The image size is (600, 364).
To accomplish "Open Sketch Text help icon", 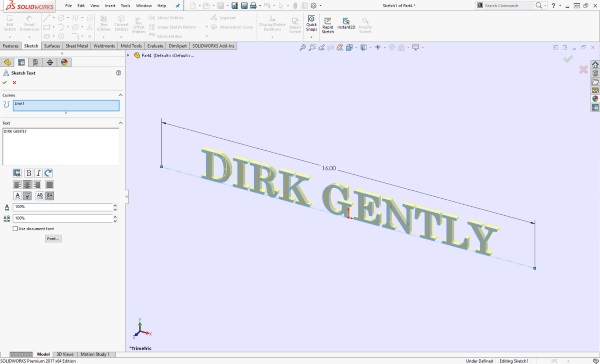I will pyautogui.click(x=118, y=73).
